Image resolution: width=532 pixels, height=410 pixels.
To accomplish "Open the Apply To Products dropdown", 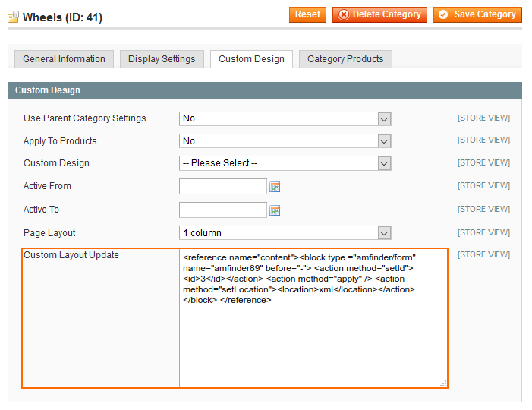I will [x=285, y=141].
